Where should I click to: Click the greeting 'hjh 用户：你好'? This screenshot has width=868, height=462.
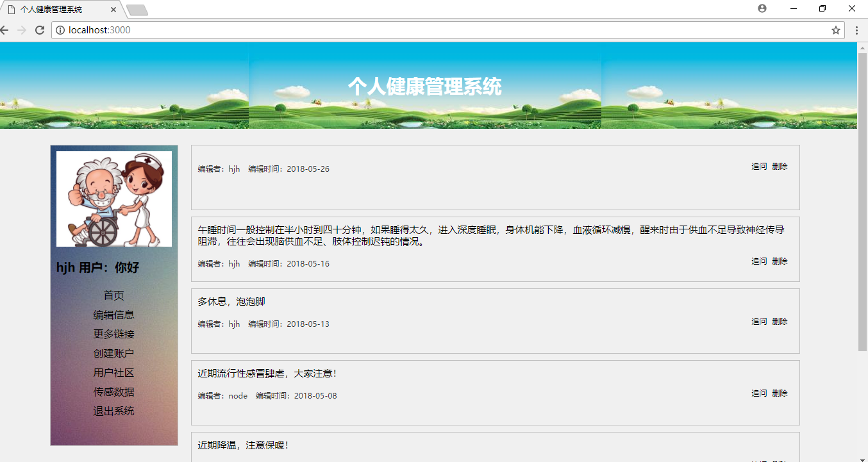[97, 268]
